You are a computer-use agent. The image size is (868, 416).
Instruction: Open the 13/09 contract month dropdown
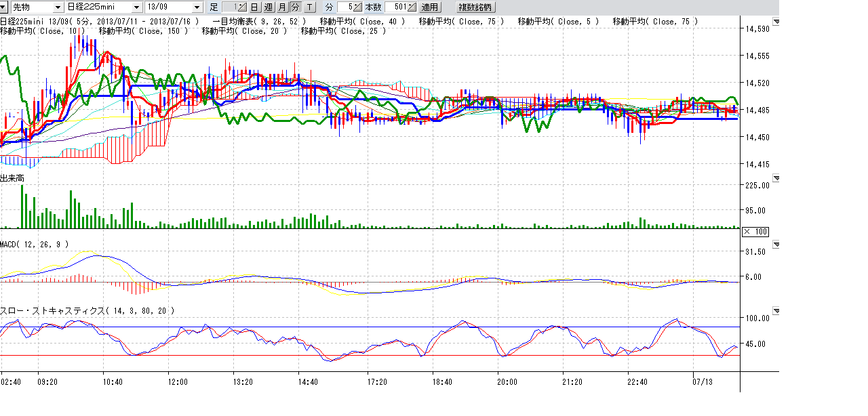pyautogui.click(x=197, y=7)
